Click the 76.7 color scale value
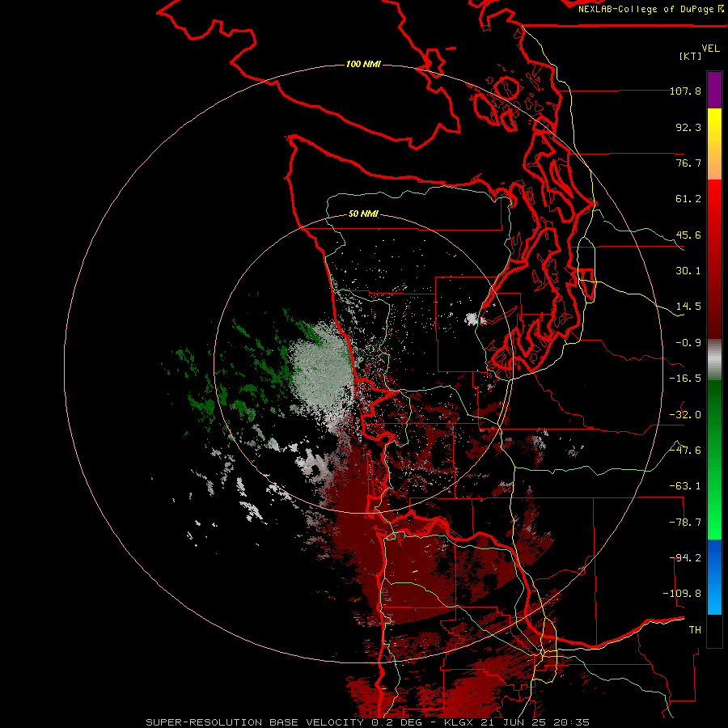Screen dimensions: 728x728 pyautogui.click(x=688, y=163)
